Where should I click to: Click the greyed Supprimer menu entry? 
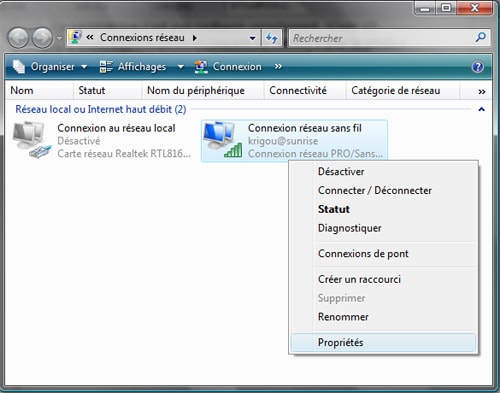pyautogui.click(x=383, y=298)
